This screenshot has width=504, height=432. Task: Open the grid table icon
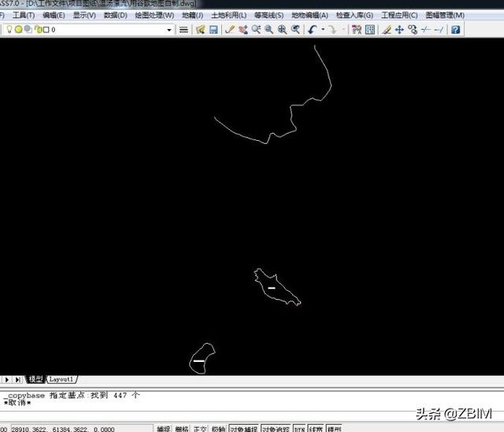point(370,30)
